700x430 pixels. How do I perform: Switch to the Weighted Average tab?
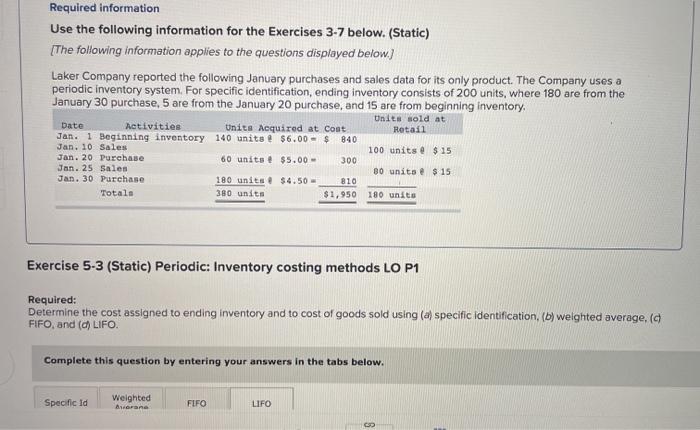(131, 400)
